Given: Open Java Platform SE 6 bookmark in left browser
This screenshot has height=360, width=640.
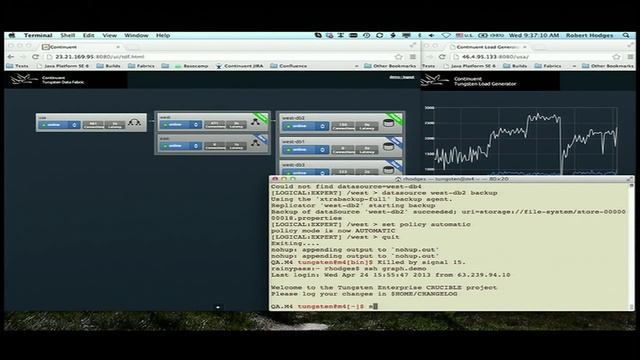Looking at the screenshot, I should pos(63,66).
